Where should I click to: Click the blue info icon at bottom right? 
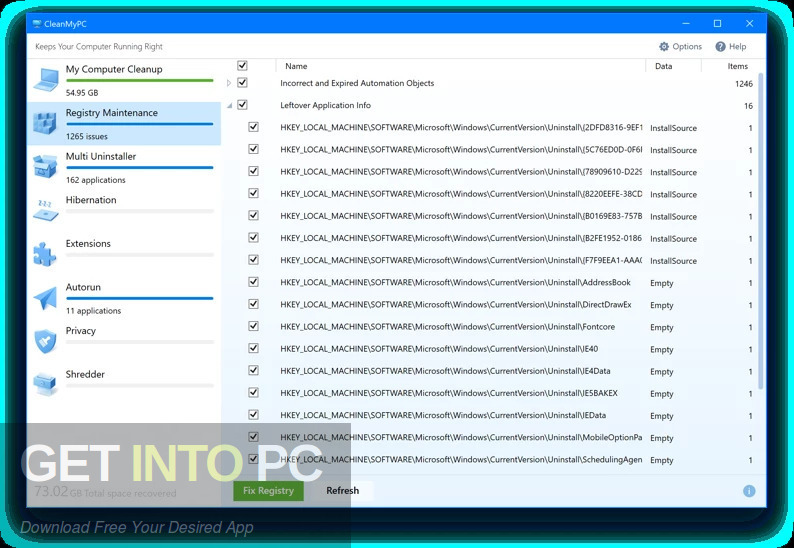point(749,491)
